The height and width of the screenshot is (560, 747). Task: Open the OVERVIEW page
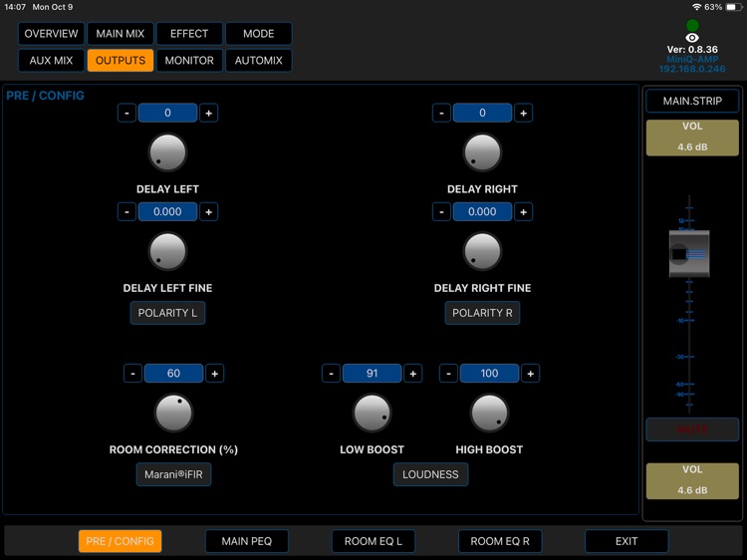[51, 34]
